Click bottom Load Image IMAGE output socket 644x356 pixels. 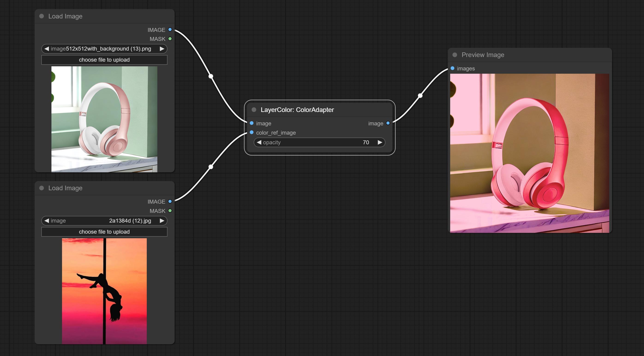[170, 201]
